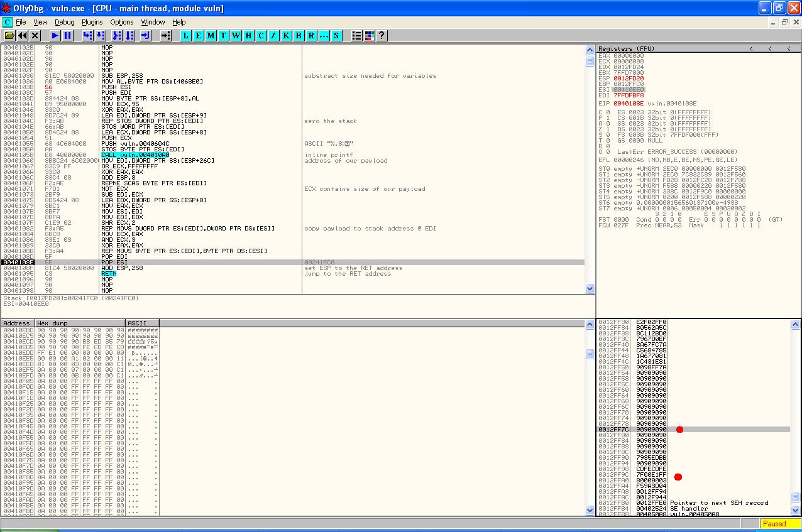Click the Hex dump column header
The height and width of the screenshot is (532, 802).
point(80,323)
